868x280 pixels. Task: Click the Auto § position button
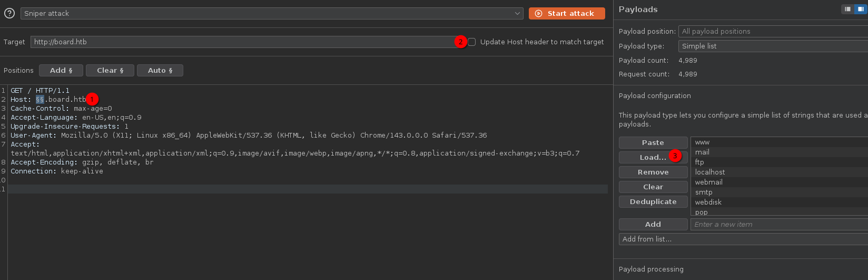[160, 70]
